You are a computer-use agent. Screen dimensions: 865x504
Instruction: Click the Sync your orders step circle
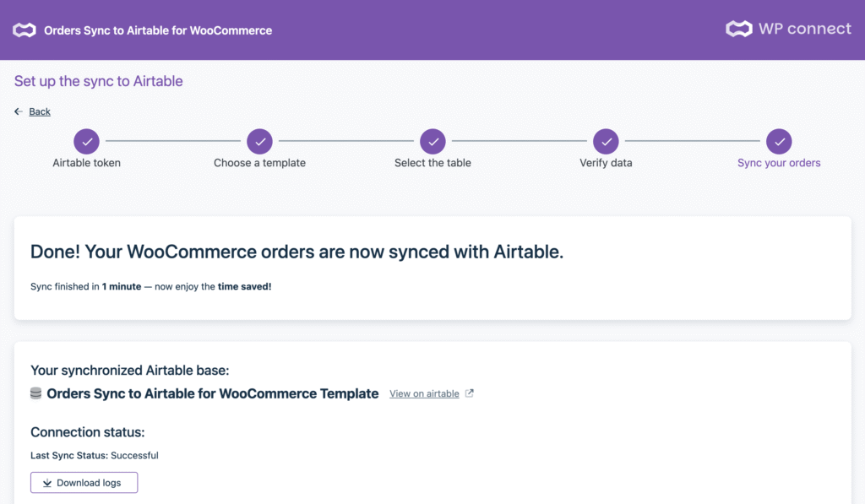pyautogui.click(x=779, y=142)
